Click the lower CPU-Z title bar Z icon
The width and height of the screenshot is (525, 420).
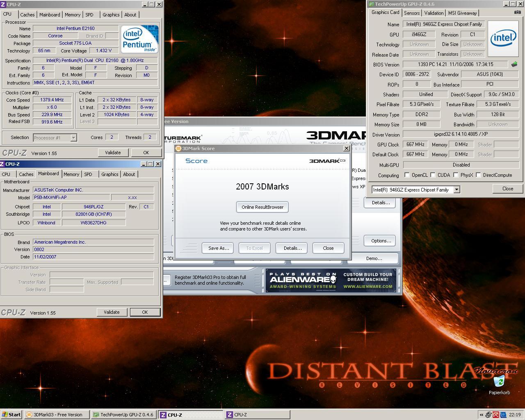point(3,164)
